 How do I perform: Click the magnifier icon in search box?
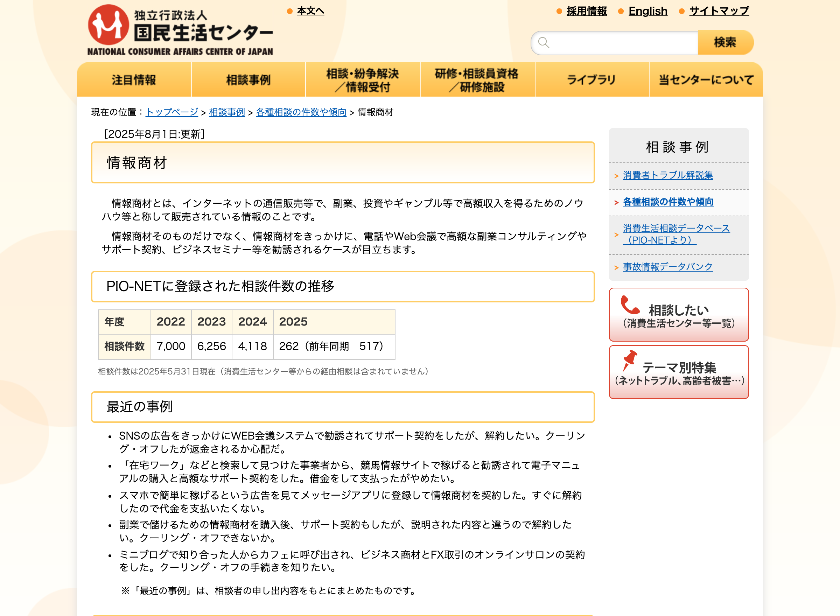click(544, 43)
